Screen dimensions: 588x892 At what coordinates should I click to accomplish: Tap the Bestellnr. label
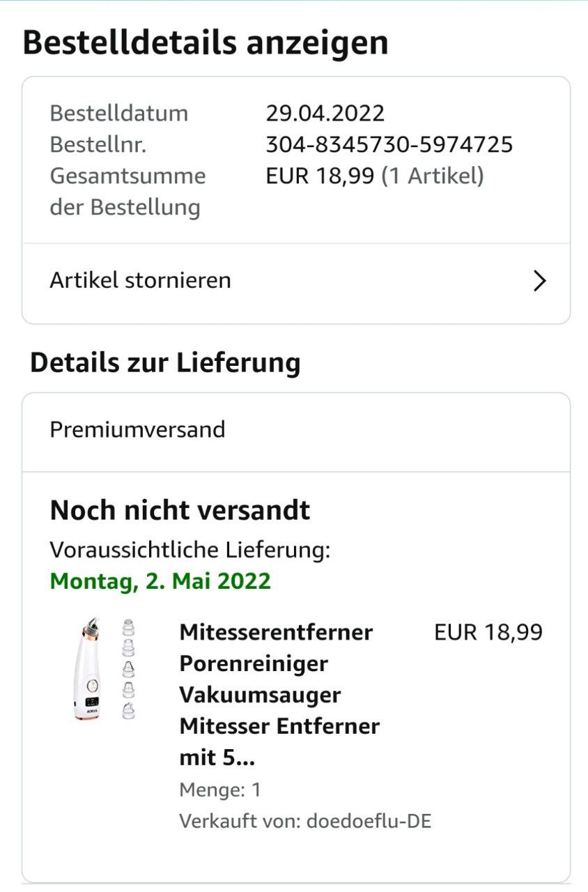98,144
